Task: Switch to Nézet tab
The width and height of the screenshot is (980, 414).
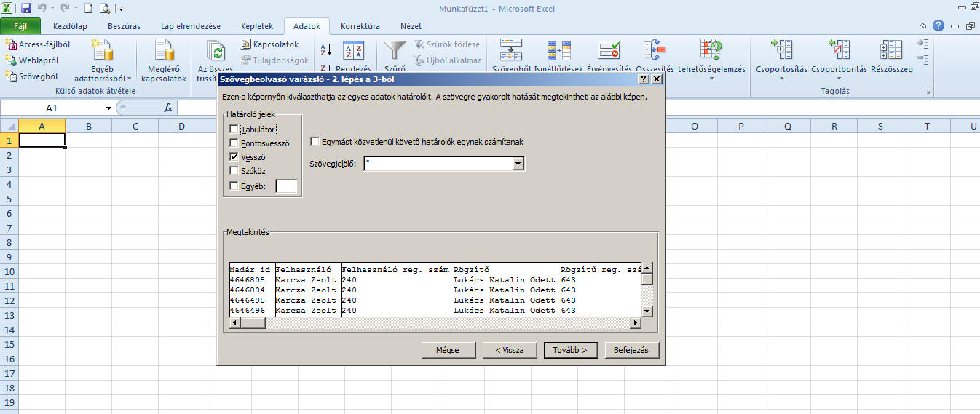Action: 411,26
